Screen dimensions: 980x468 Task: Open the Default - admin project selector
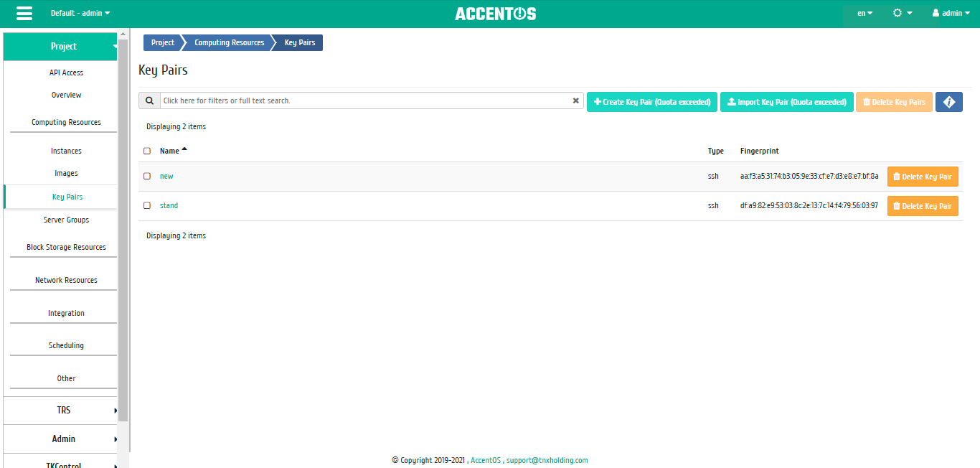(80, 13)
